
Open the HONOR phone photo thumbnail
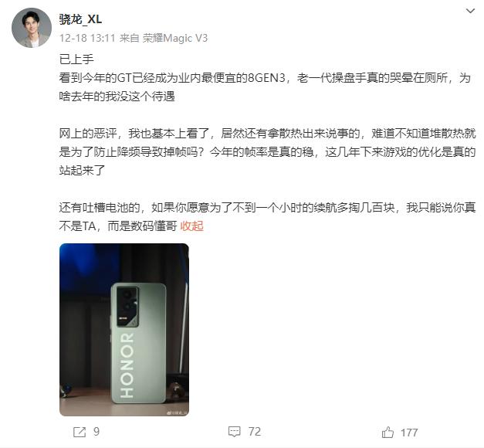(x=124, y=330)
